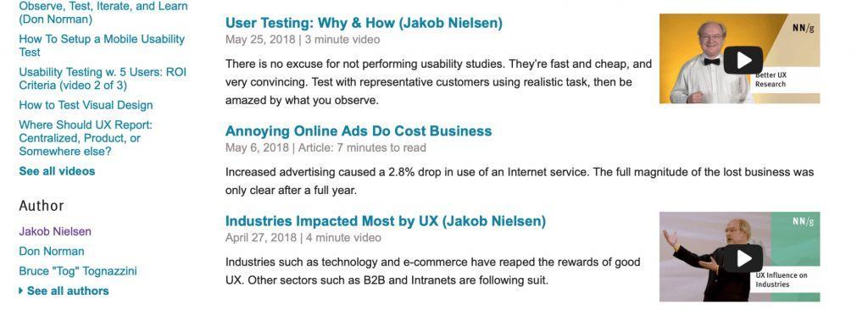Expand the See all authors arrow

pos(21,291)
